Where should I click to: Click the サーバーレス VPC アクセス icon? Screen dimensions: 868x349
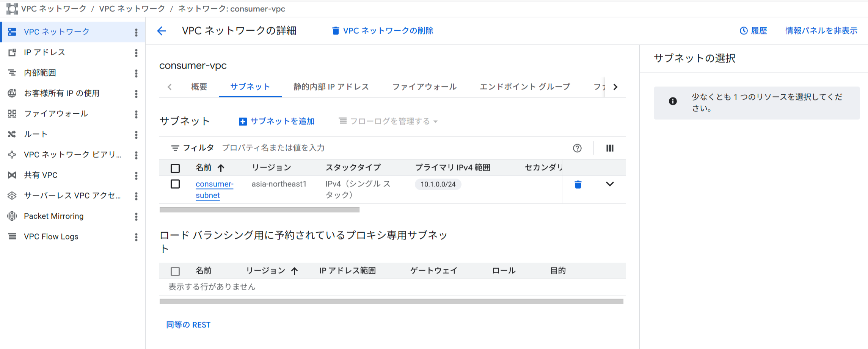coord(12,196)
